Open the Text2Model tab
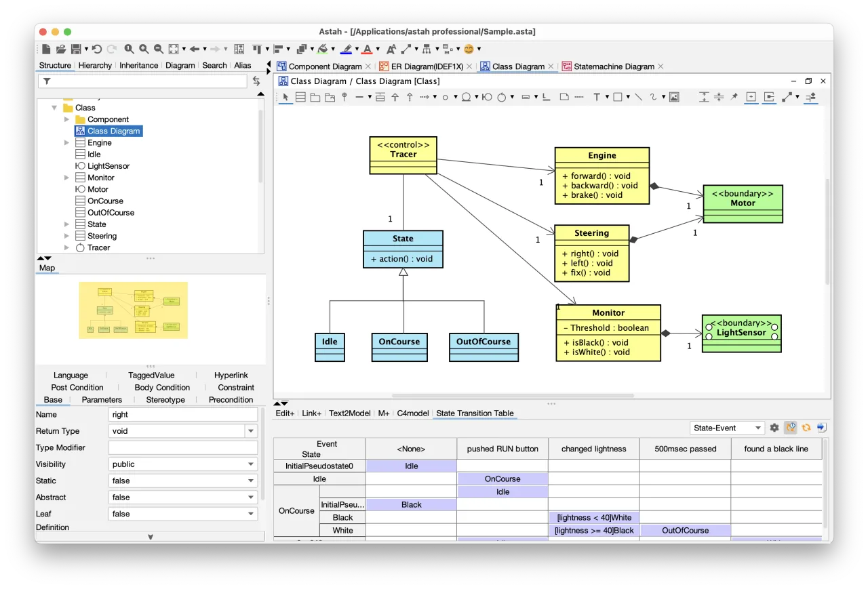This screenshot has width=868, height=589. point(350,413)
